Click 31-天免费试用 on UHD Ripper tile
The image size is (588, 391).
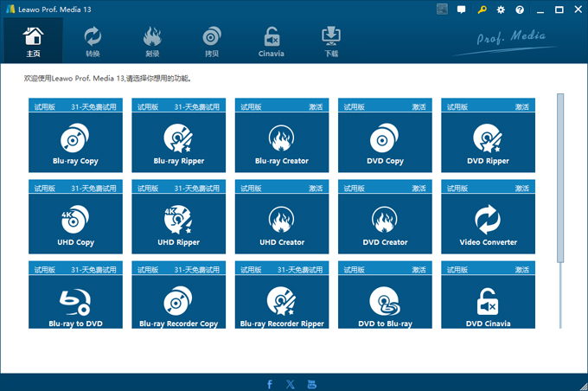click(x=194, y=188)
